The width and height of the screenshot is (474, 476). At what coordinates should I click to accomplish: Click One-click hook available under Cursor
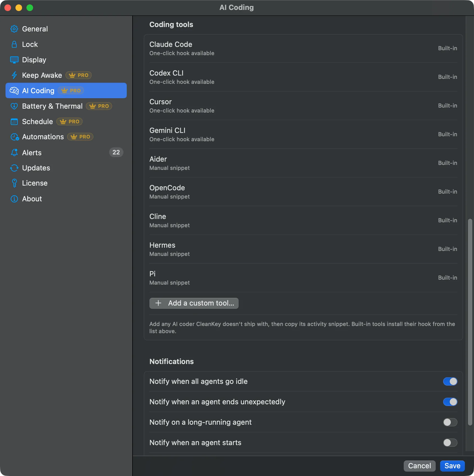click(x=182, y=111)
